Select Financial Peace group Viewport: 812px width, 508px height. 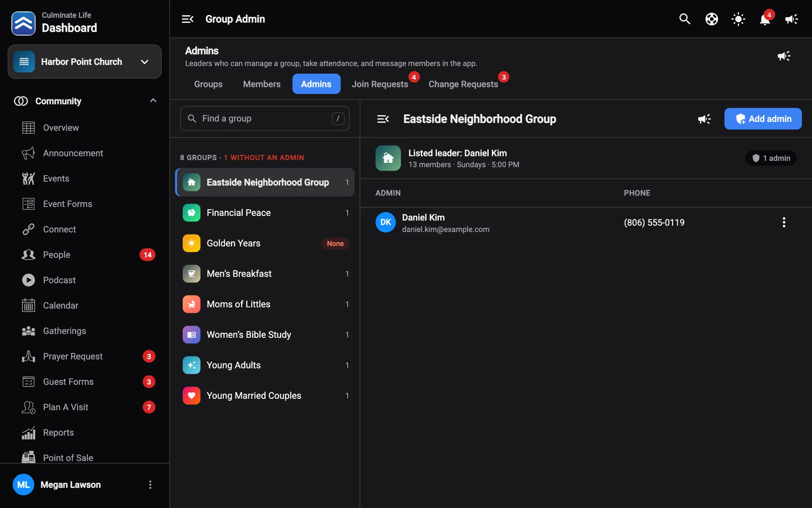pos(265,213)
